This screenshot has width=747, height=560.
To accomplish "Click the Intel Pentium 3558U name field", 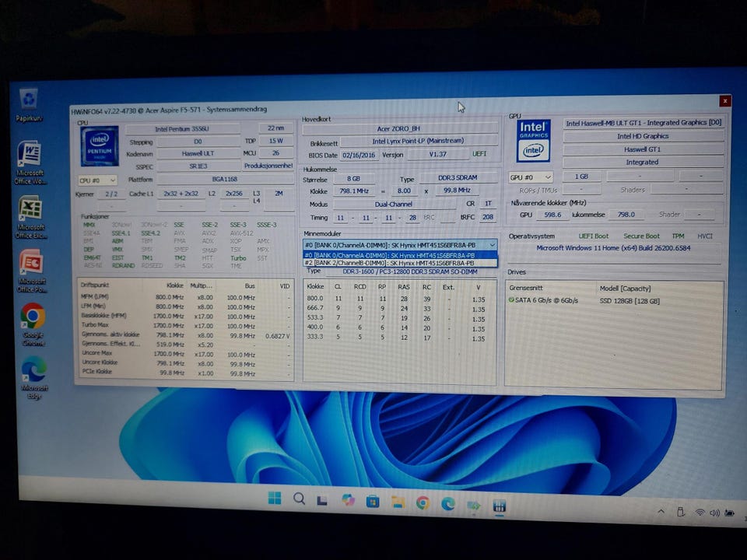I will pyautogui.click(x=182, y=129).
